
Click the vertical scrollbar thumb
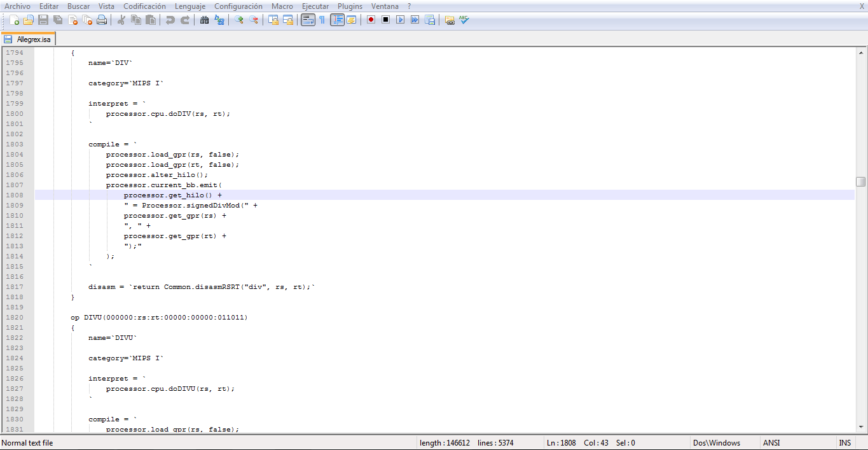coord(860,181)
